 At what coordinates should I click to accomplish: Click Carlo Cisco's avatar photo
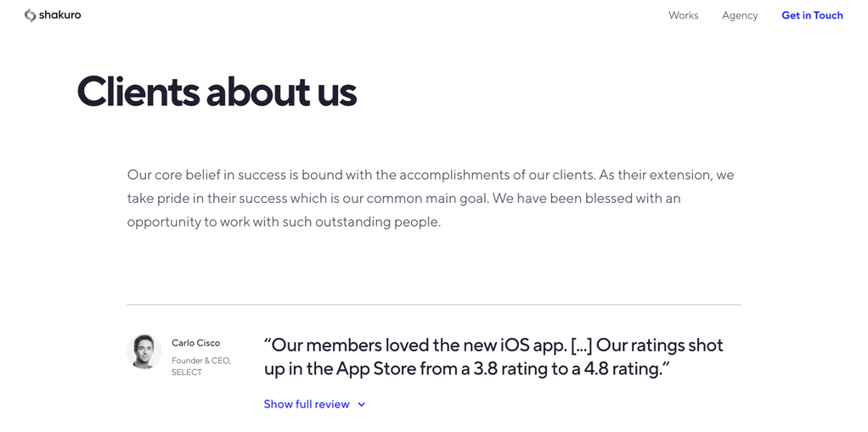click(144, 351)
